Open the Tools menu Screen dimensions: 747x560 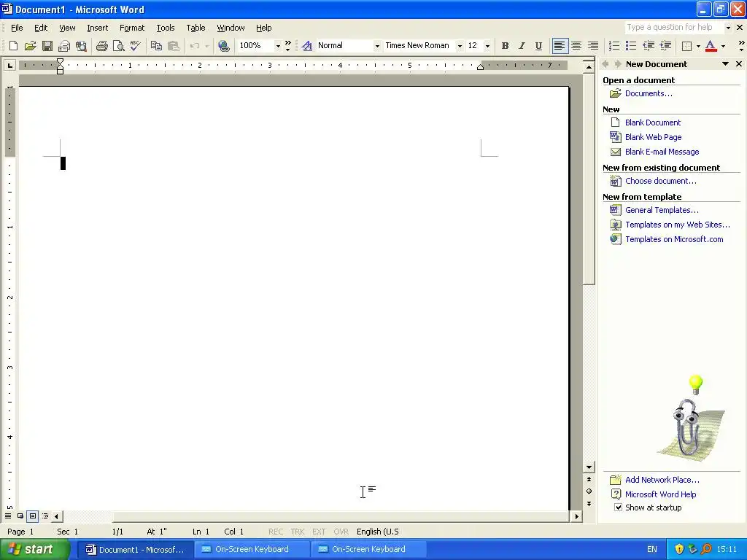pyautogui.click(x=166, y=28)
